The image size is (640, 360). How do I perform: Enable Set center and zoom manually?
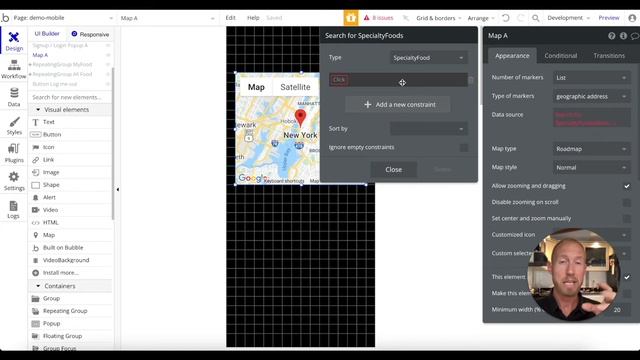point(627,219)
